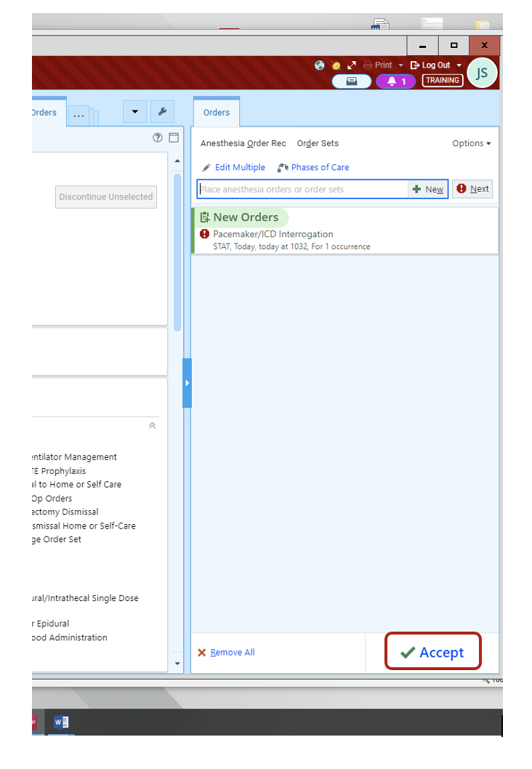Viewport: 532px width, 769px height.
Task: Click the JS user avatar
Action: coord(482,73)
